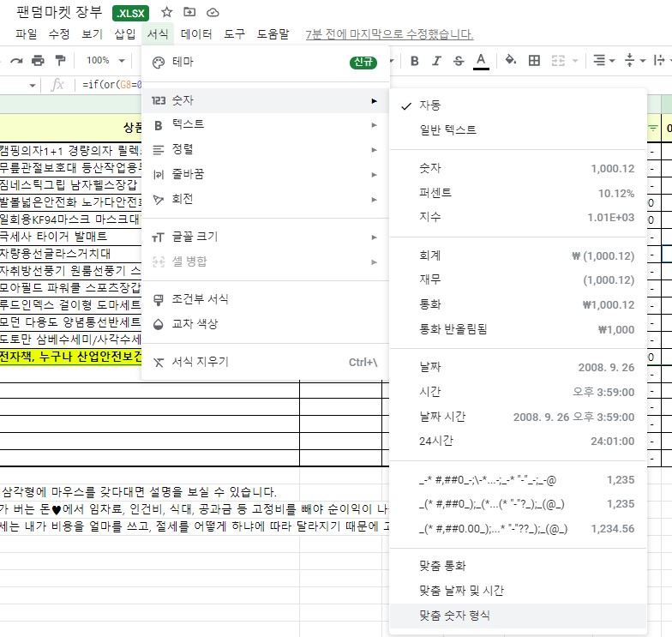
Task: Select the checked 자동 format
Action: tap(518, 105)
